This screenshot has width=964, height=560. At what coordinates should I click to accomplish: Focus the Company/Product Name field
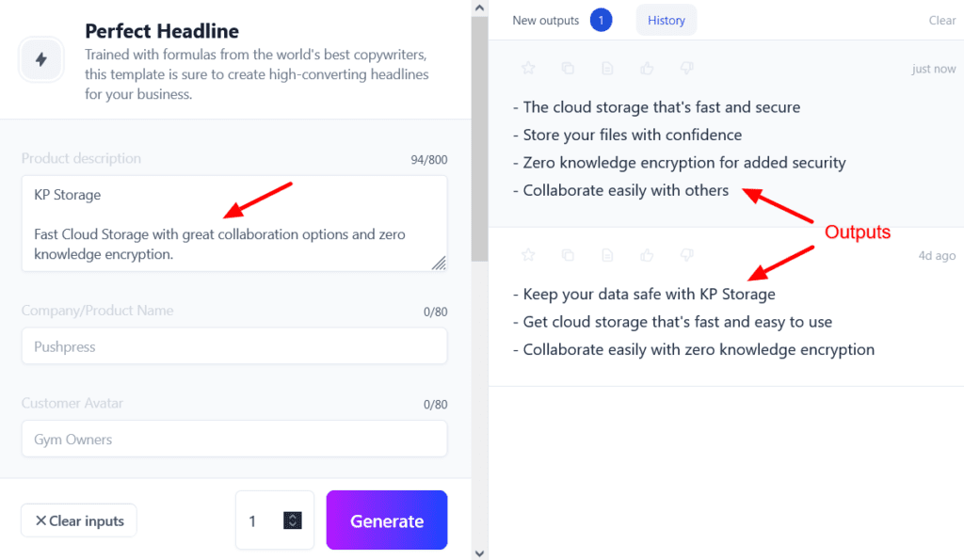233,346
